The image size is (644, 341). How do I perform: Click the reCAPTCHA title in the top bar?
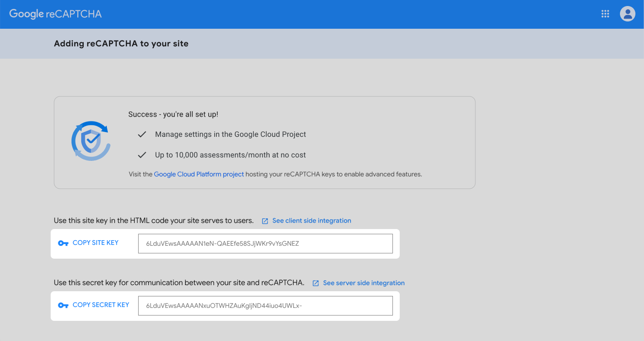pos(73,14)
